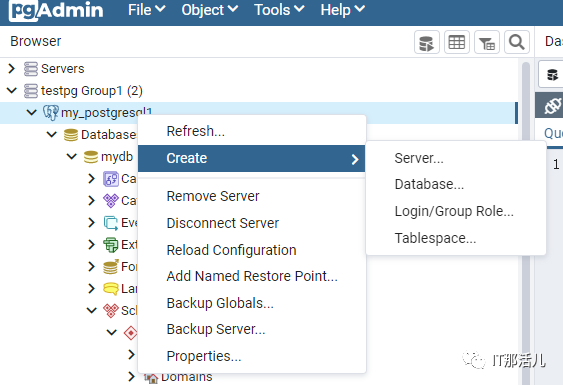The height and width of the screenshot is (385, 563).
Task: Click the testpg Group1 server group icon
Action: 31,91
